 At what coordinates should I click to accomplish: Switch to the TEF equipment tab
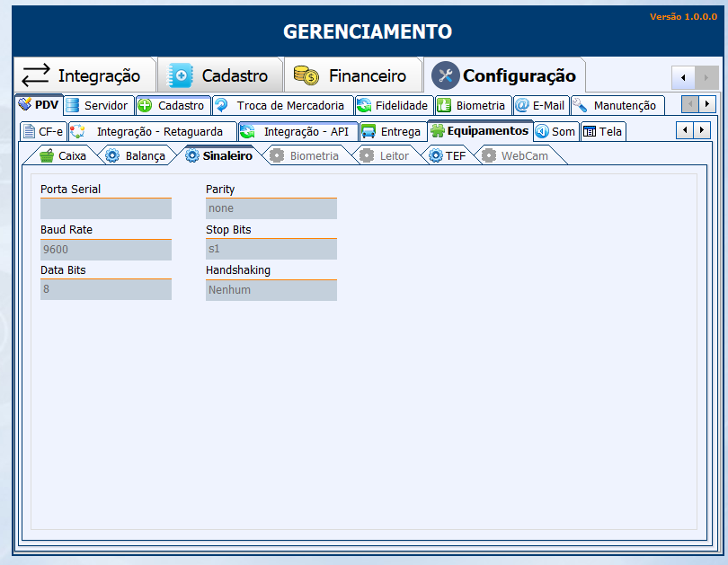(447, 155)
